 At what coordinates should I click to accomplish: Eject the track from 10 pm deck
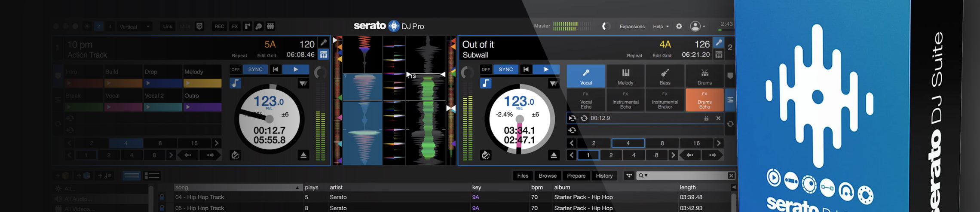tap(303, 155)
